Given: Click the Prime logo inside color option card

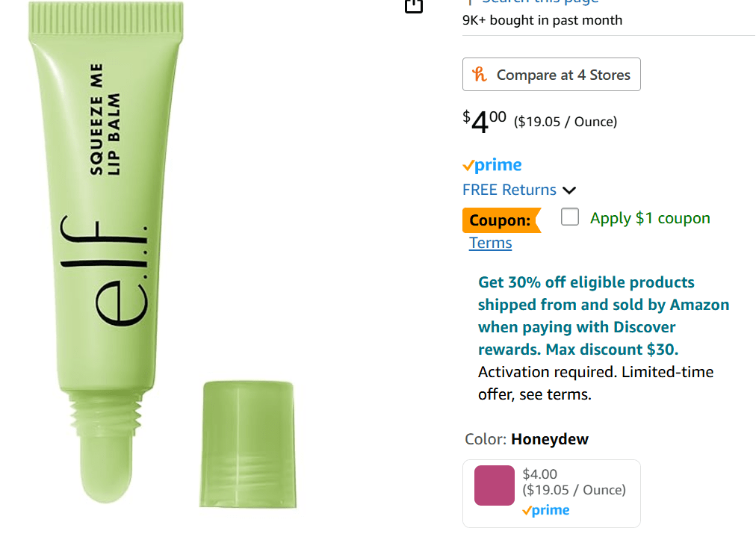Looking at the screenshot, I should (546, 510).
